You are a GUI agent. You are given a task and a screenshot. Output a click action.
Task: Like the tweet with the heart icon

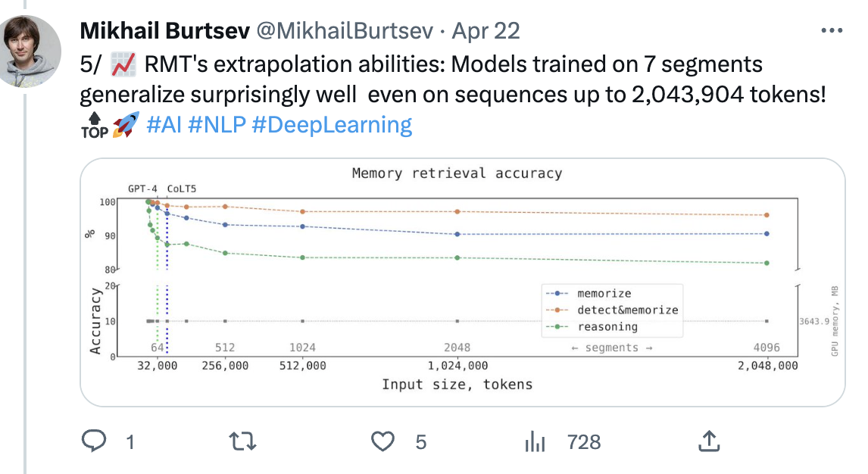coord(382,441)
